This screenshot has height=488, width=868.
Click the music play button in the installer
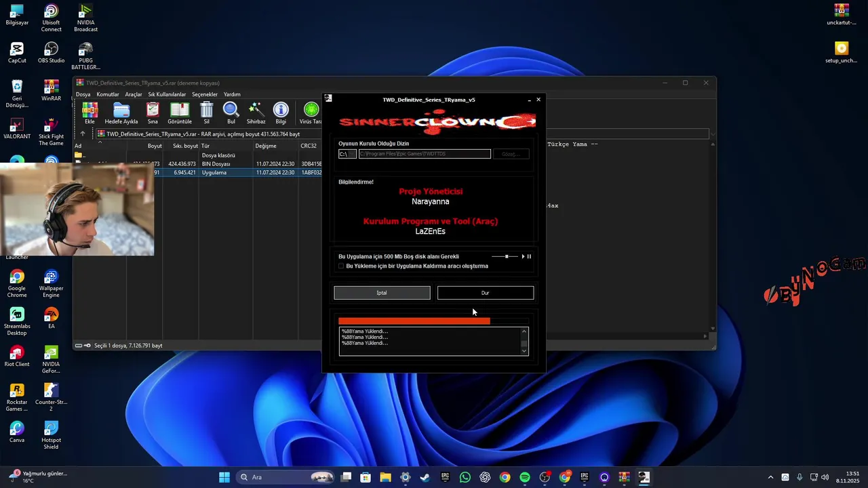(x=523, y=256)
